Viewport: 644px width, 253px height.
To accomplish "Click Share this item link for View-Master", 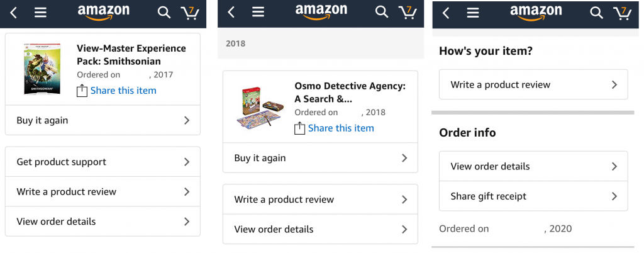I will [123, 91].
